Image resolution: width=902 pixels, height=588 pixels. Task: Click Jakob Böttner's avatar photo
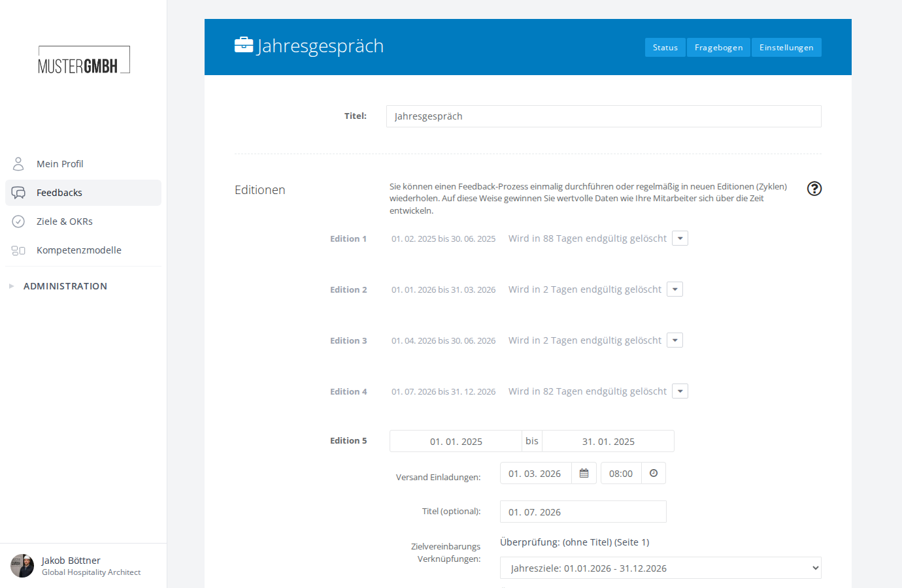22,566
